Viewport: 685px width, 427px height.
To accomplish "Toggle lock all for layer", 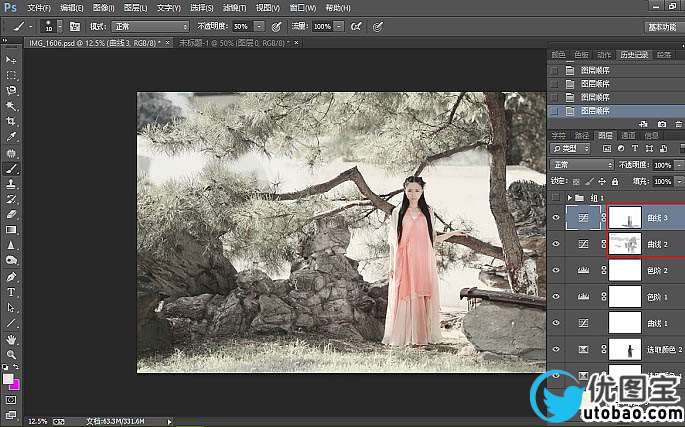I will click(615, 181).
